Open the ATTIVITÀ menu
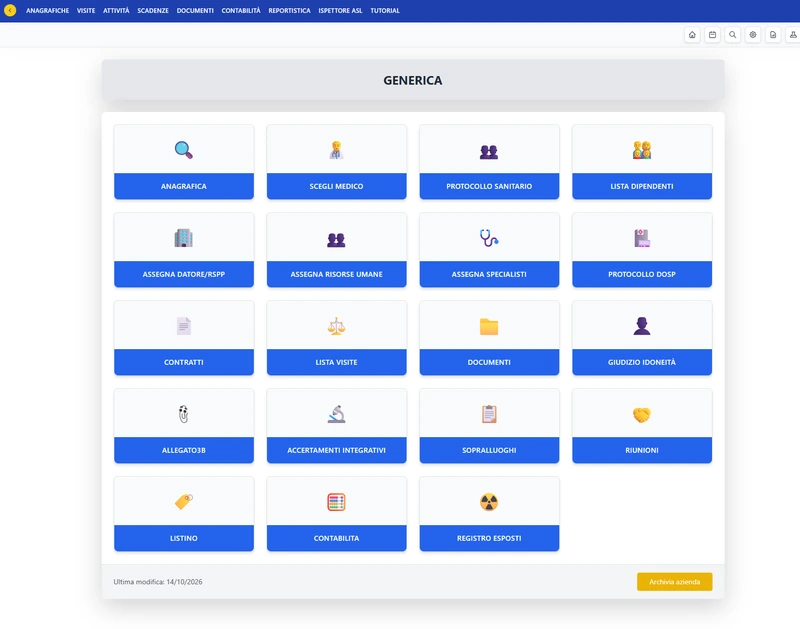Viewport: 800px width, 629px height. pyautogui.click(x=116, y=11)
